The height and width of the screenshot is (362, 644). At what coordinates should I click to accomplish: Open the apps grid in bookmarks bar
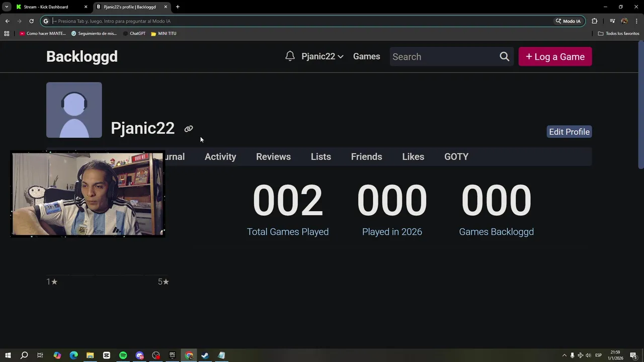click(7, 34)
